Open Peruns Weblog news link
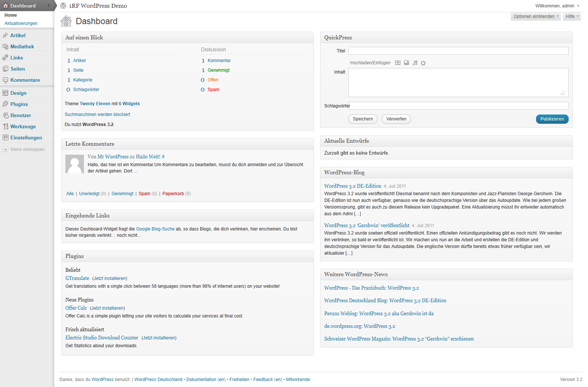 coord(379,313)
